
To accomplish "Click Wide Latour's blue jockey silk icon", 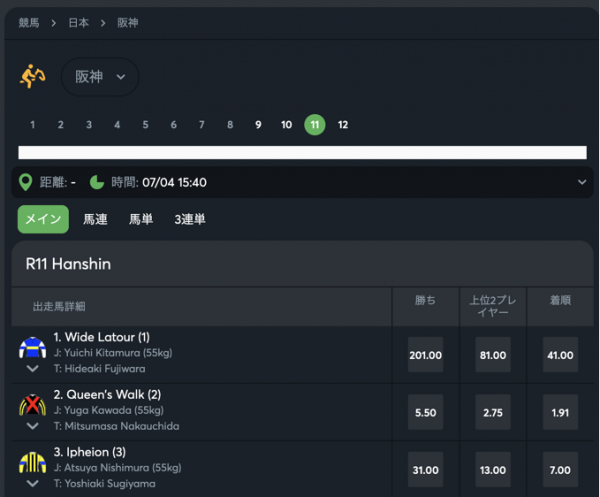I will tap(32, 347).
